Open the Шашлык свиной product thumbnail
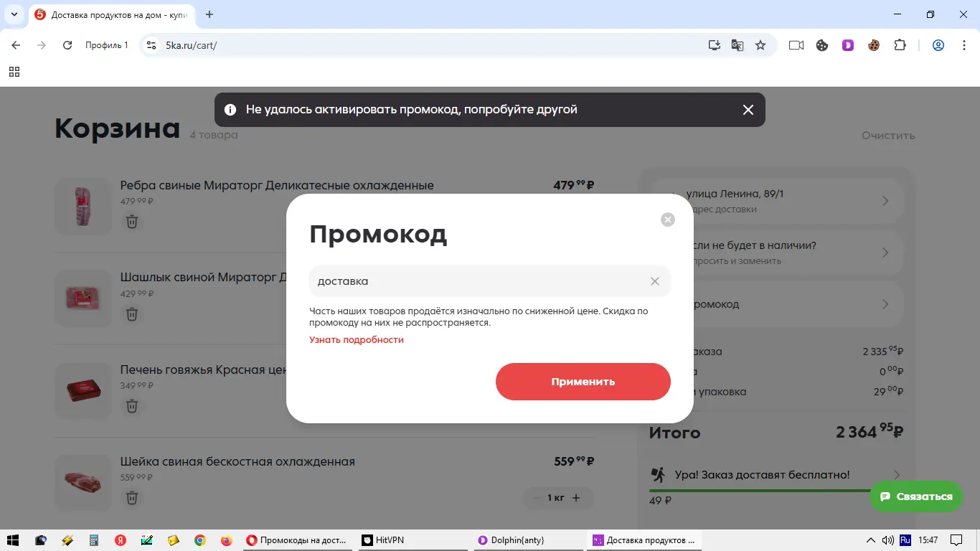The image size is (980, 551). (83, 298)
